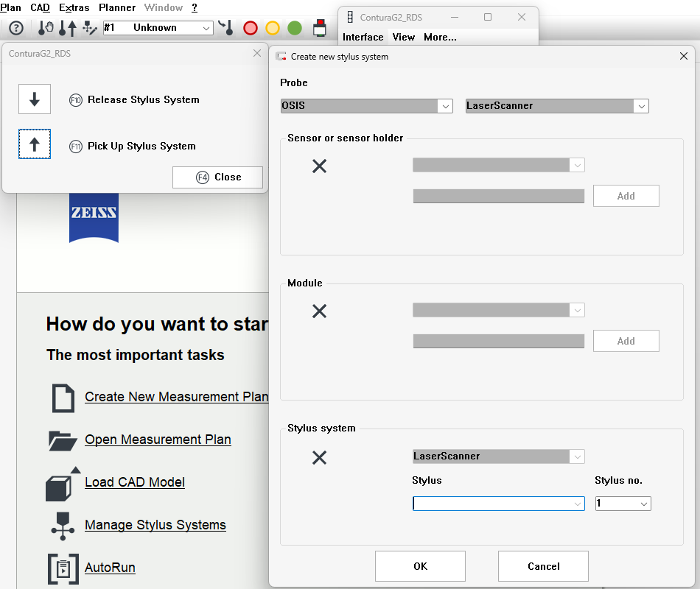Open the Extras menu
The height and width of the screenshot is (589, 700).
[74, 8]
